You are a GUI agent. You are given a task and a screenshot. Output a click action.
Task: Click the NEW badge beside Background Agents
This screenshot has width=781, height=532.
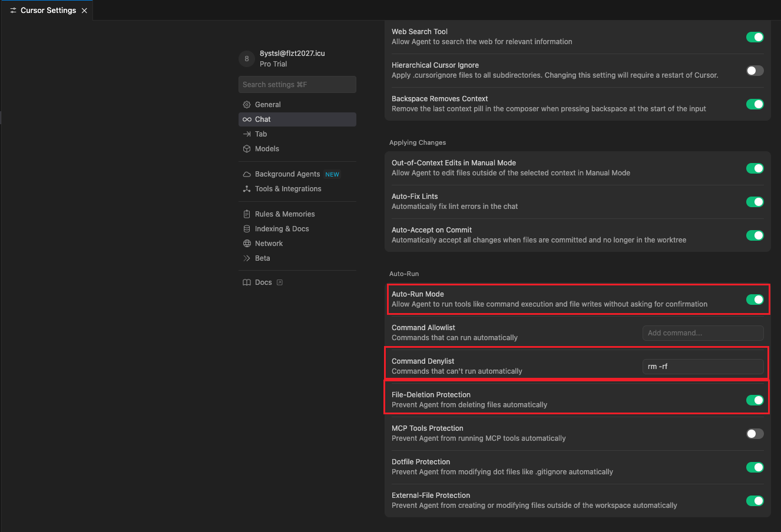point(332,175)
